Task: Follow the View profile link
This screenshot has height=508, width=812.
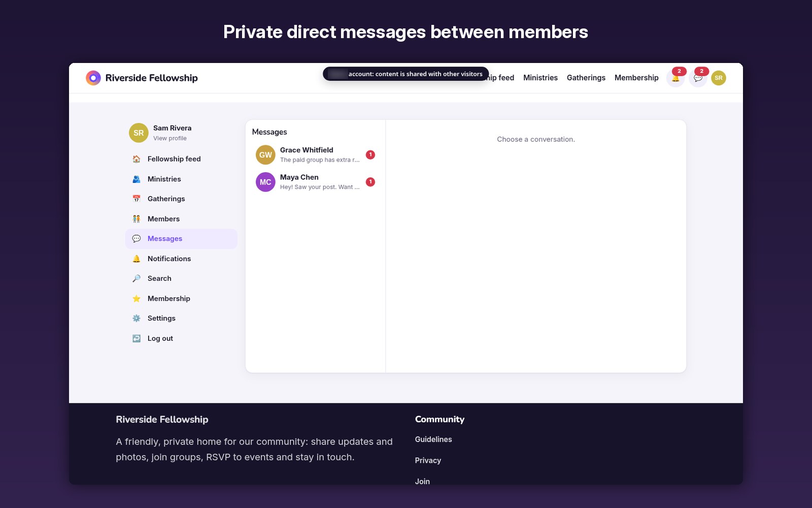Action: pos(170,138)
